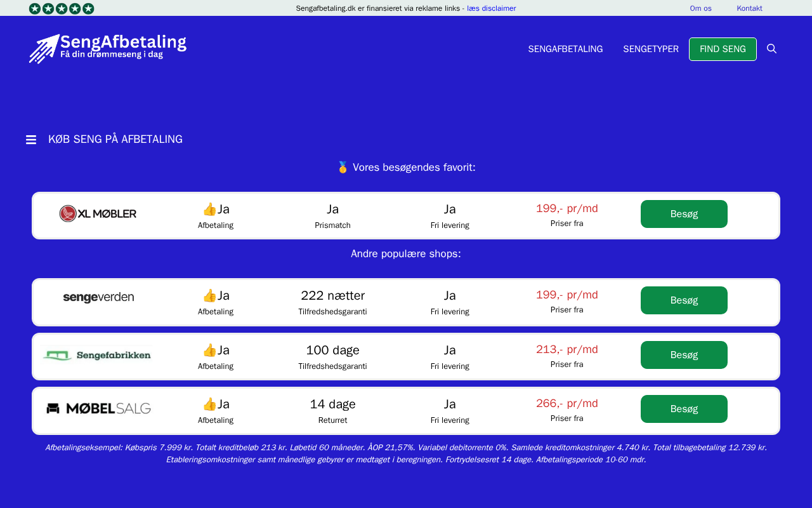The width and height of the screenshot is (812, 508).
Task: Click the 213,- pr/md price
Action: [x=567, y=349]
